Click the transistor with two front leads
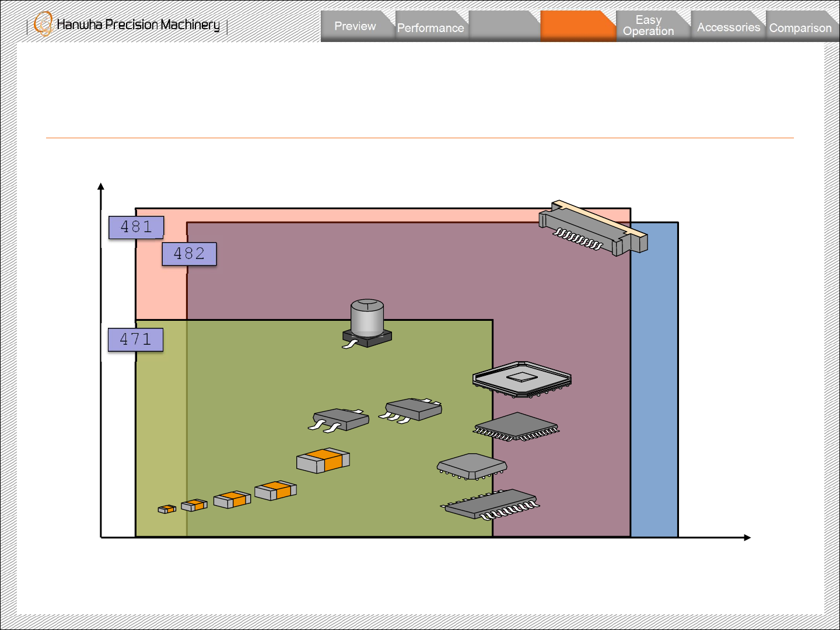 click(339, 420)
